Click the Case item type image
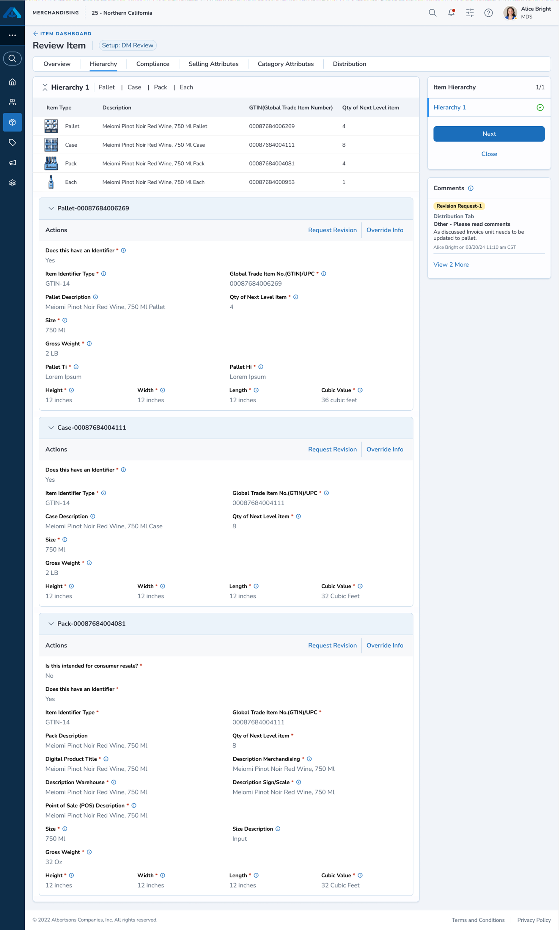Image resolution: width=560 pixels, height=930 pixels. pos(51,144)
